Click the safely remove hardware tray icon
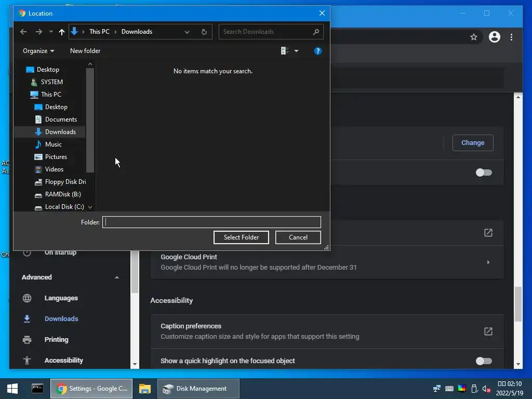This screenshot has width=532, height=399. pyautogui.click(x=475, y=389)
